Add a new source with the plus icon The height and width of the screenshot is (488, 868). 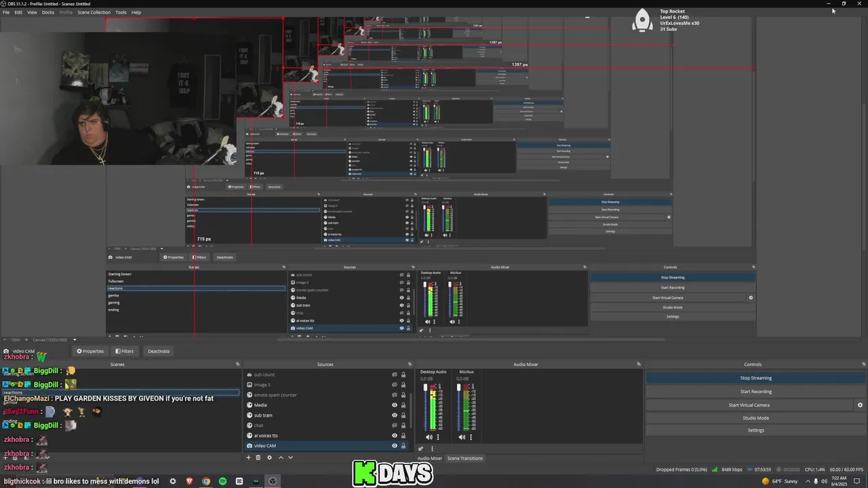[x=248, y=457]
